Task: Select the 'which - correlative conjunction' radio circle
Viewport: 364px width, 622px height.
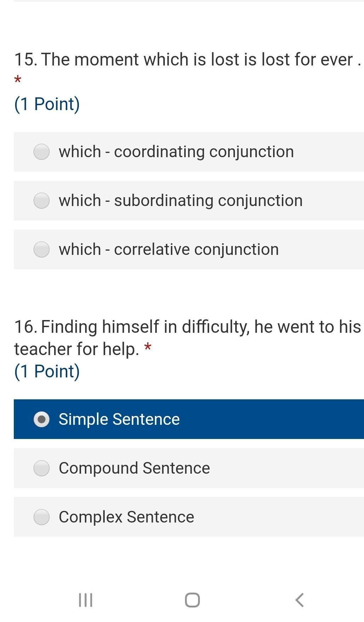Action: (41, 250)
